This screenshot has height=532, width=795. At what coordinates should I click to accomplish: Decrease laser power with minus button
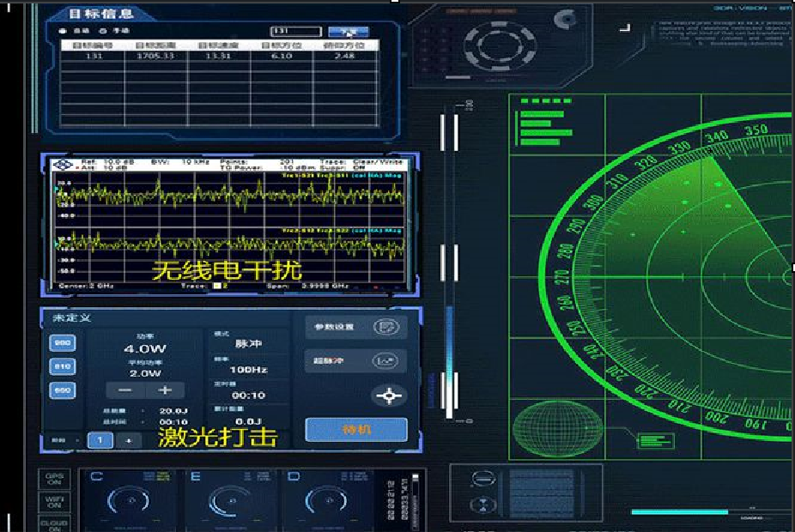coord(125,390)
